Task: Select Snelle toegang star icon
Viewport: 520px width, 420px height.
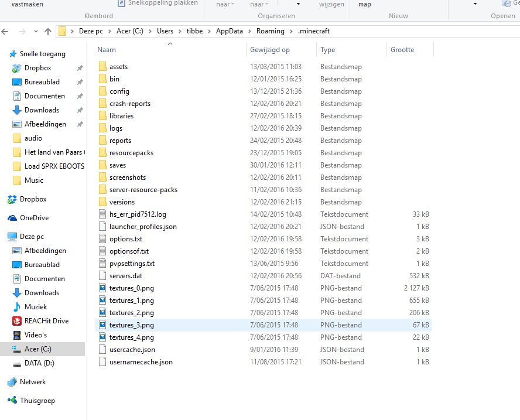Action: click(x=13, y=54)
